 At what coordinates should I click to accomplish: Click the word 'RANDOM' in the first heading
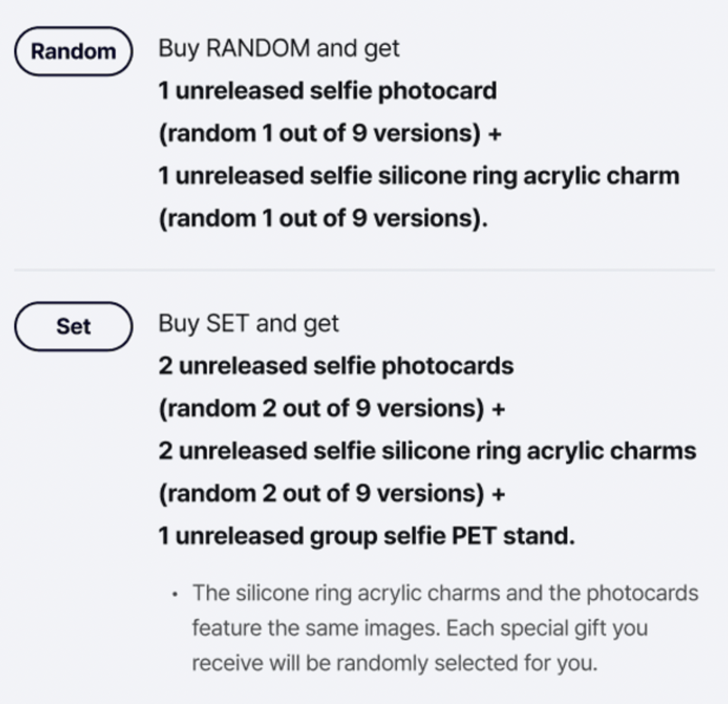[x=258, y=48]
